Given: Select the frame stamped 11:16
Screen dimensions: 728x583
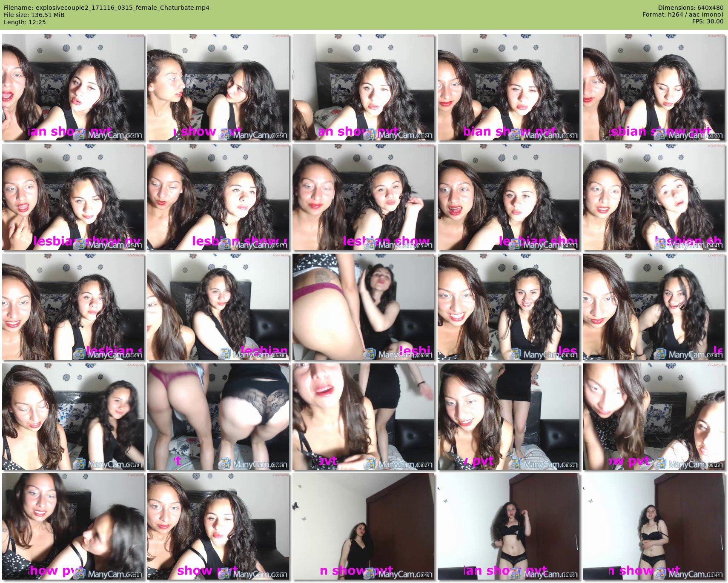Looking at the screenshot, I should click(x=509, y=526).
